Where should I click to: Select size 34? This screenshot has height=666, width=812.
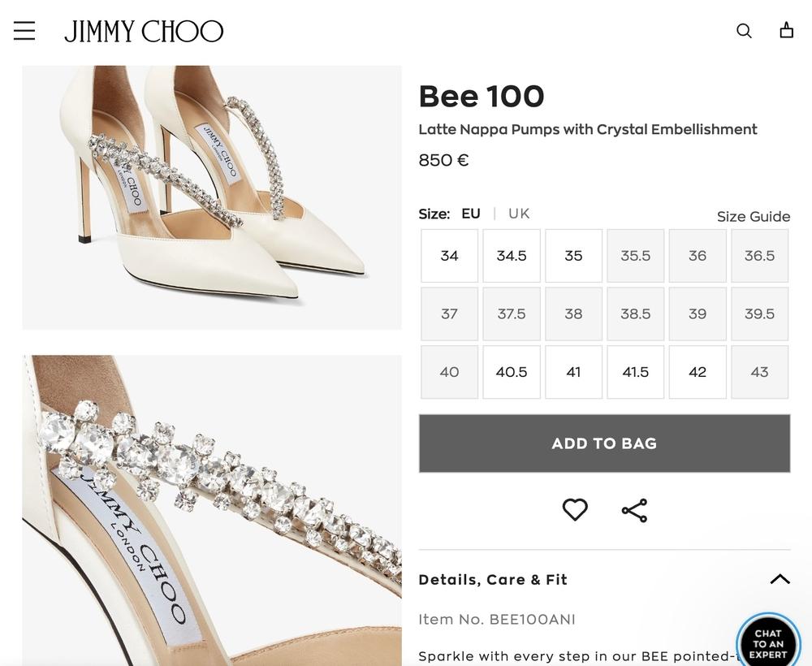pos(449,256)
